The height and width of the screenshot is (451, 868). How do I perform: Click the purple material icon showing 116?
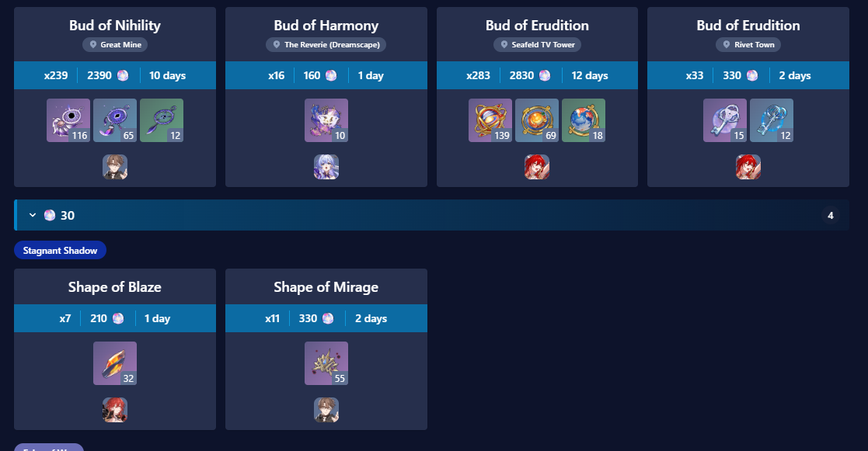pos(68,120)
